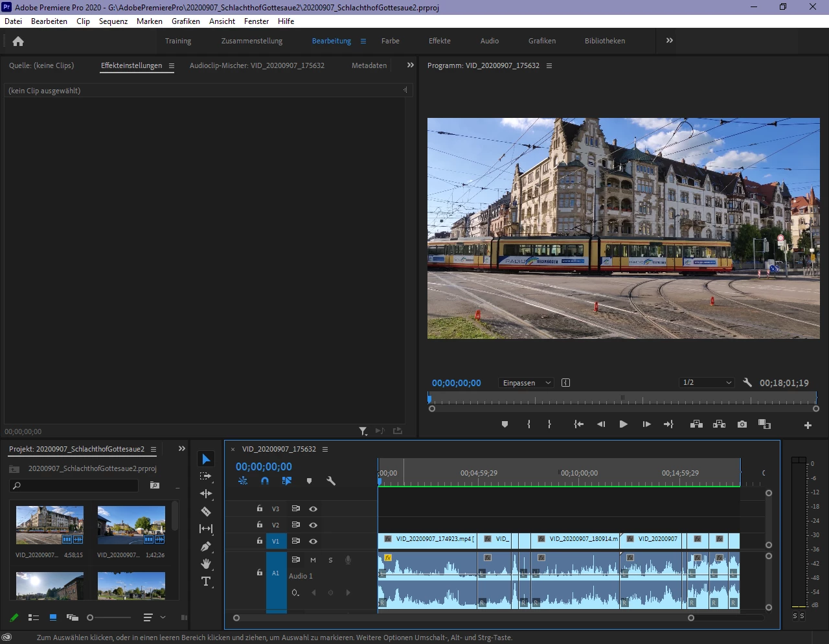Open the 1/2 playback resolution dropdown
The width and height of the screenshot is (829, 644).
click(706, 383)
